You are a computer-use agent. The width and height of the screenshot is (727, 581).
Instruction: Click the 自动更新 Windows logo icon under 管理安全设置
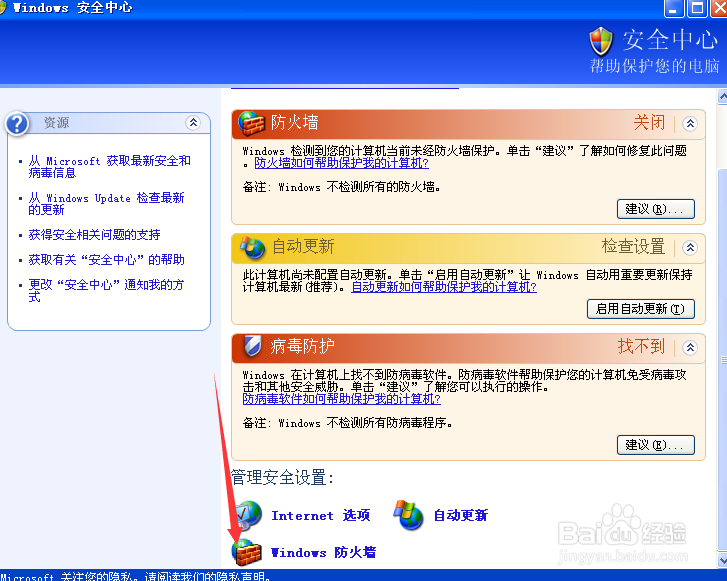pos(408,515)
